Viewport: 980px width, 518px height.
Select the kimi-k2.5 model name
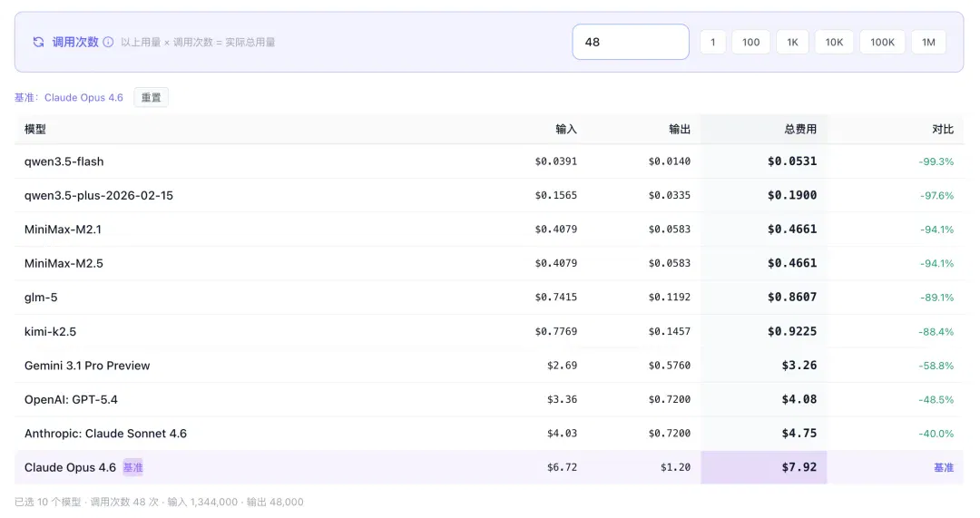pyautogui.click(x=50, y=331)
